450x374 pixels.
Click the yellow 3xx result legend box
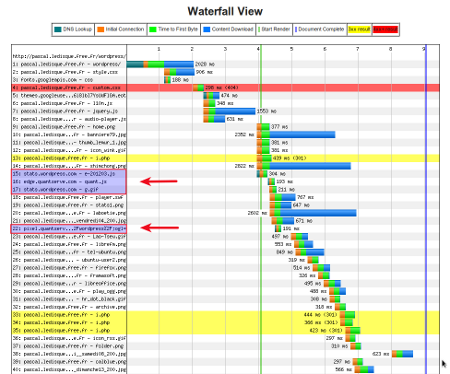click(359, 29)
